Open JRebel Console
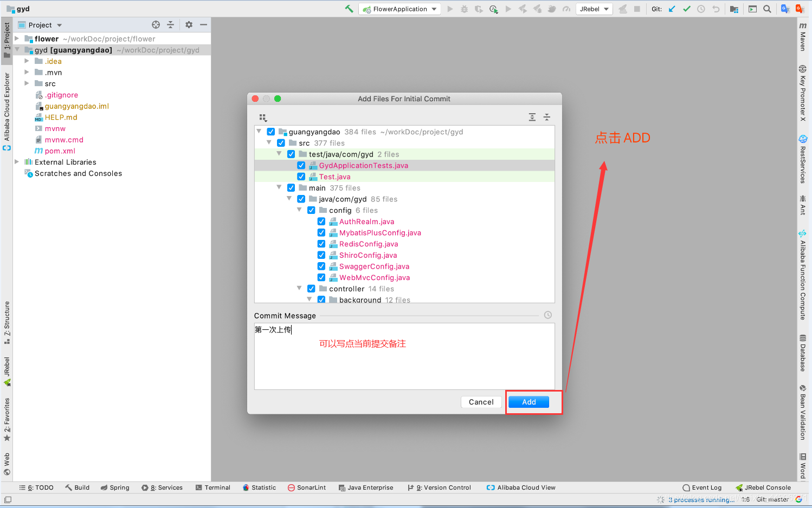This screenshot has width=812, height=508. coord(763,487)
